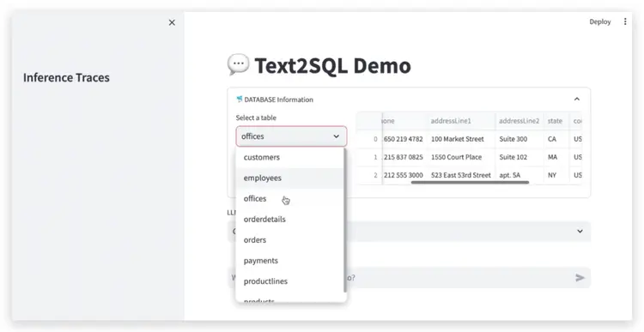644x332 pixels.
Task: Choose orders from the table list
Action: tap(289, 240)
